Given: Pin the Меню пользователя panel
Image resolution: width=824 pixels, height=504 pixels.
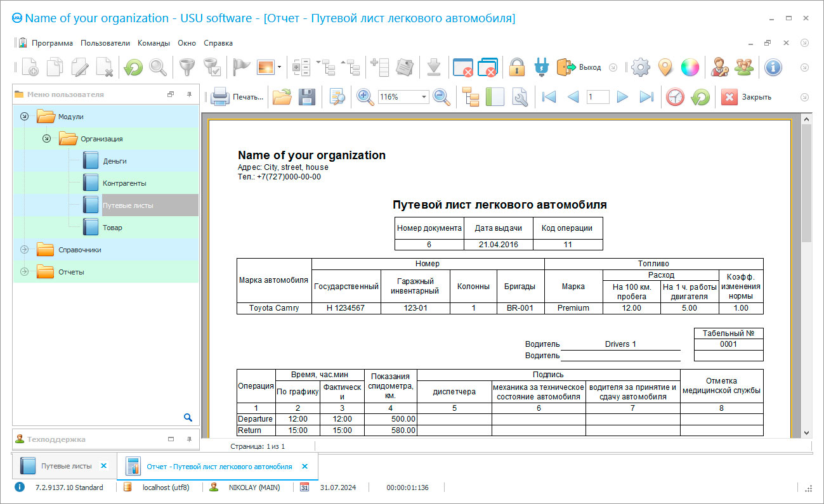Looking at the screenshot, I should [x=189, y=94].
